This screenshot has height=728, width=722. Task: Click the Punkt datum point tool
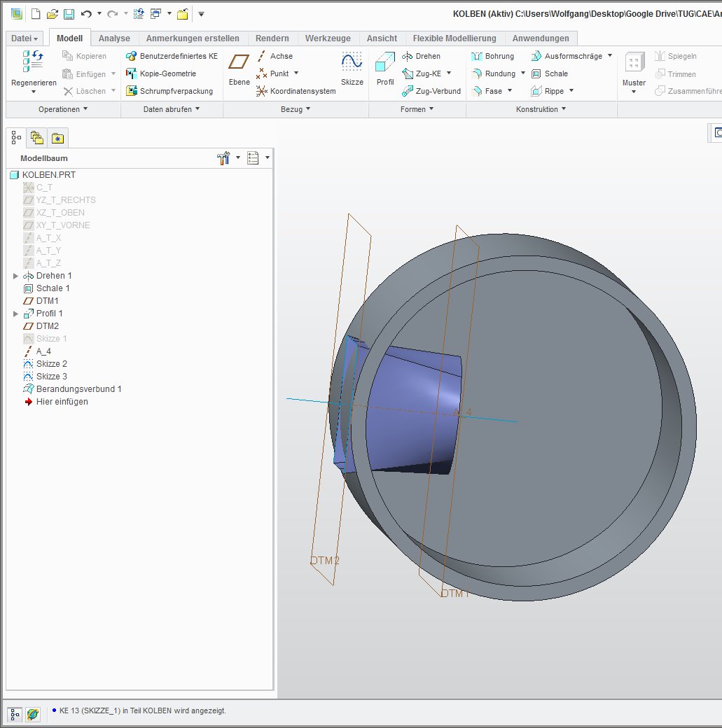[x=272, y=73]
